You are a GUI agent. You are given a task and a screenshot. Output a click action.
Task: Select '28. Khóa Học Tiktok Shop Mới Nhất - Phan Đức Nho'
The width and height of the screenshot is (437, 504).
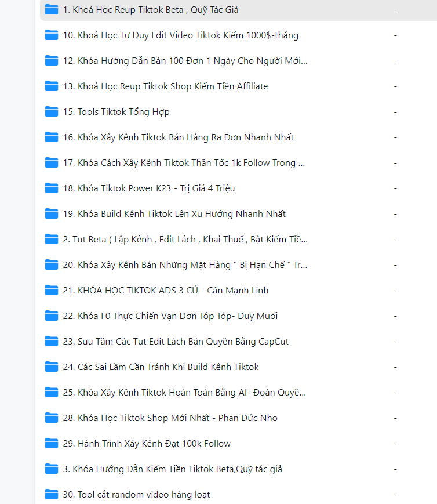click(170, 418)
